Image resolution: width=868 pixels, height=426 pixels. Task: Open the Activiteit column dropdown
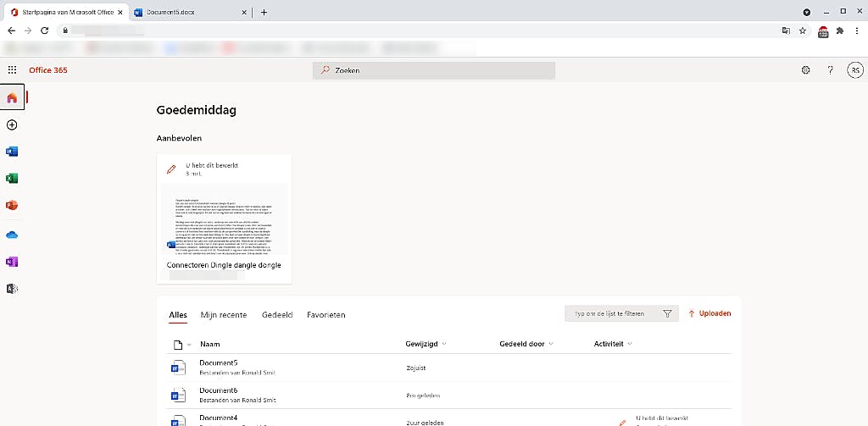click(613, 344)
